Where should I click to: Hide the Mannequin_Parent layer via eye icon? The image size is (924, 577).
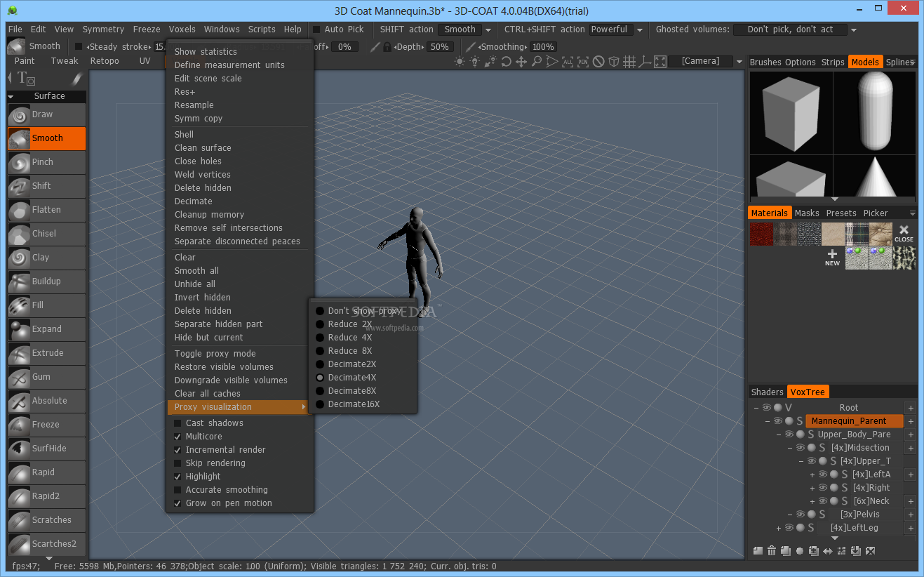[x=778, y=421]
